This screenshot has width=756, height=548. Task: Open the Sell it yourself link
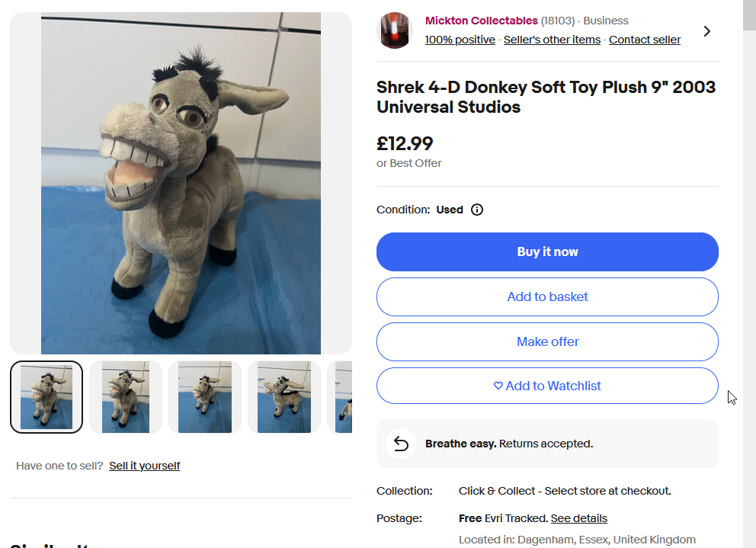144,466
